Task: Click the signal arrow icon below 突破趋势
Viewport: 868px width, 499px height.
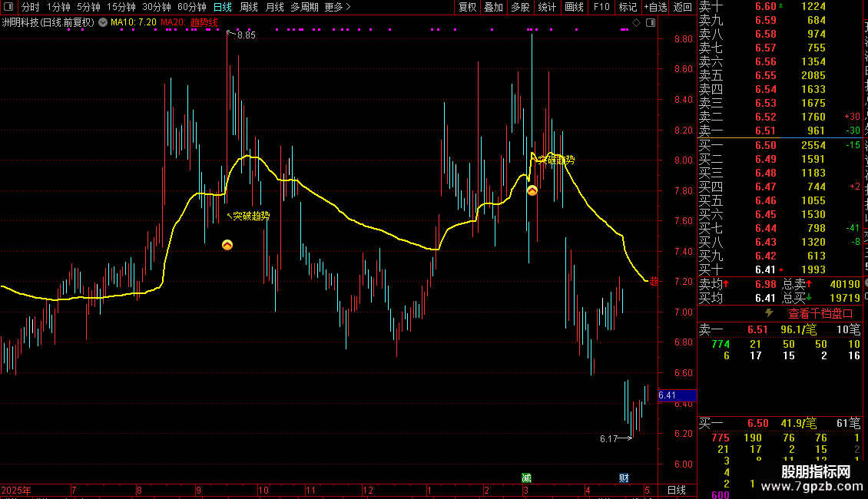Action: (x=227, y=245)
